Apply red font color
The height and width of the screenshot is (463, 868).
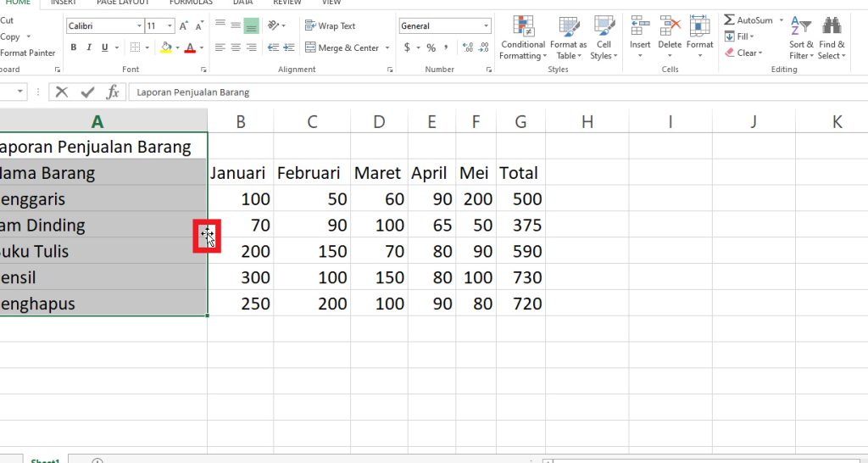pos(191,47)
